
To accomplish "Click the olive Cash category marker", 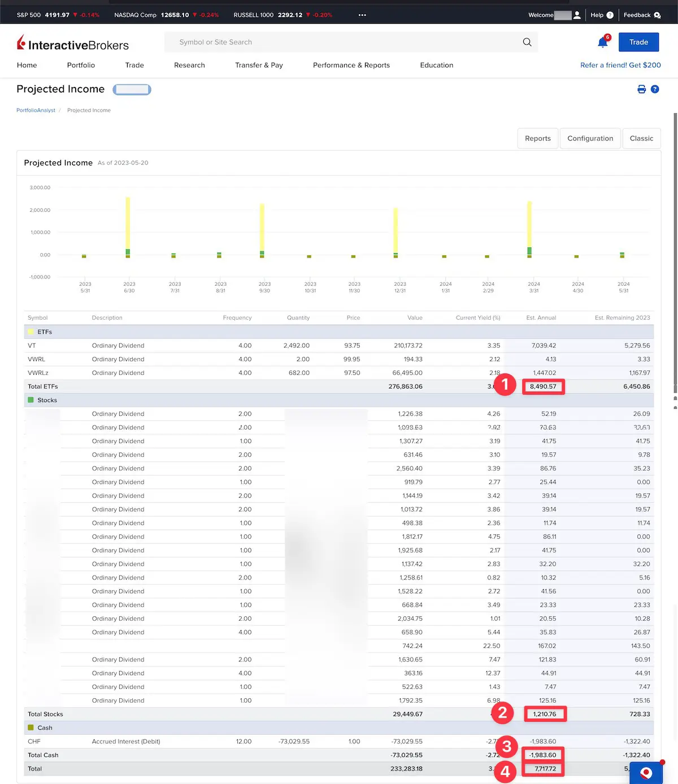I will tap(31, 728).
